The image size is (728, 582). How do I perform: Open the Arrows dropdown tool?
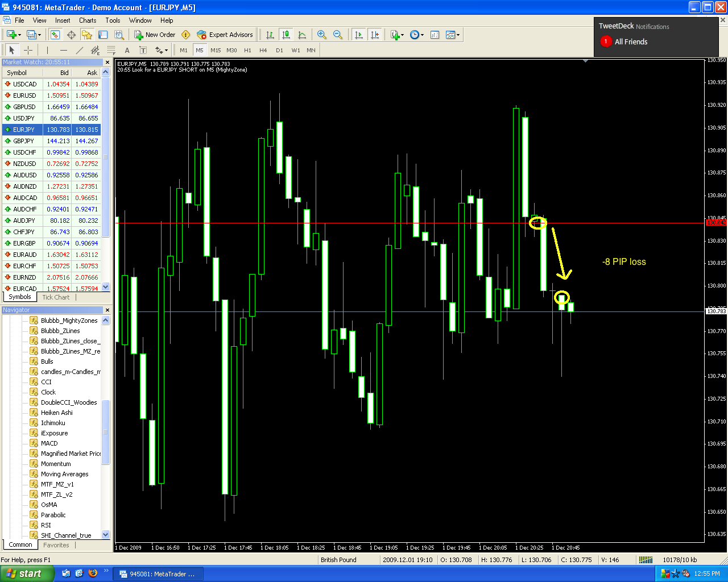[x=162, y=50]
